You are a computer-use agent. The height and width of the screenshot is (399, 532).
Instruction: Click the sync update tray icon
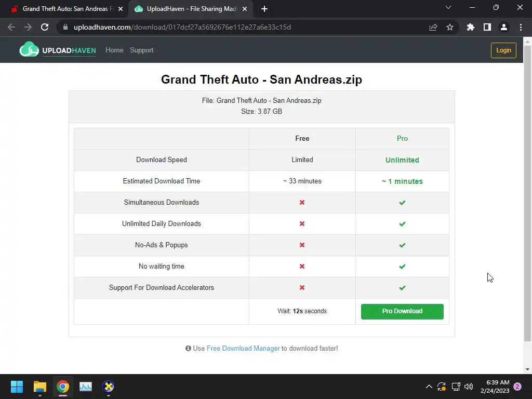click(442, 387)
